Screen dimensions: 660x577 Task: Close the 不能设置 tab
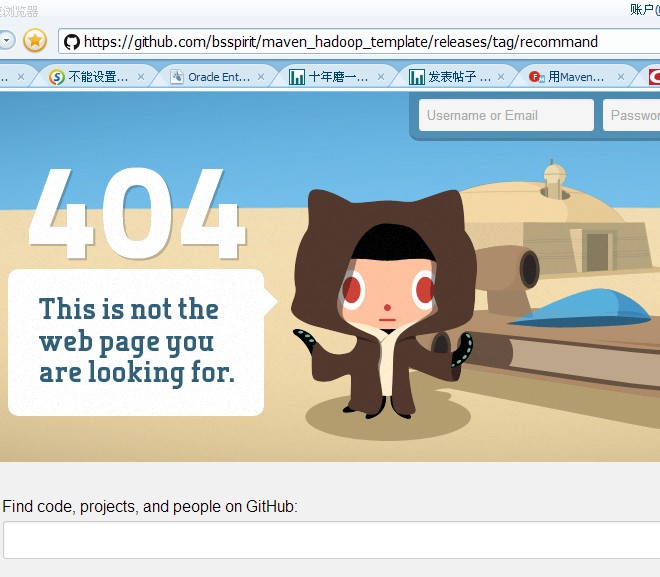click(141, 77)
